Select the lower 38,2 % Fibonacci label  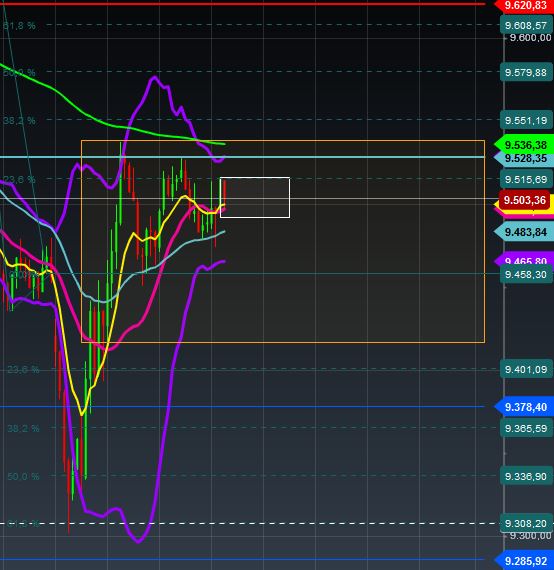pos(23,429)
